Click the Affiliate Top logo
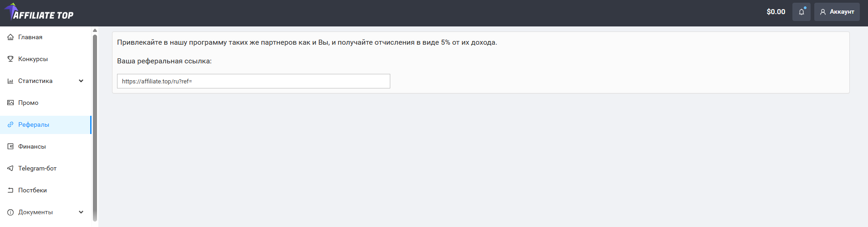Viewport: 868px width, 227px height. click(39, 12)
